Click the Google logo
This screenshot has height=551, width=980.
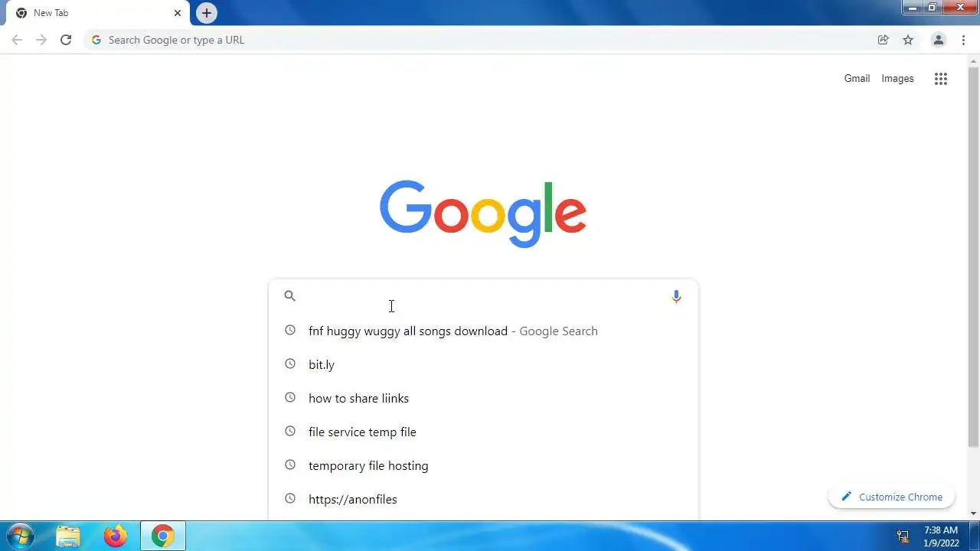483,214
